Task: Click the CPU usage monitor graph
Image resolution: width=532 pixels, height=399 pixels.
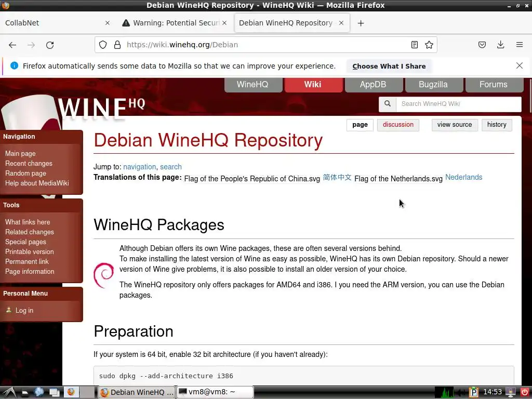Action: click(445, 392)
